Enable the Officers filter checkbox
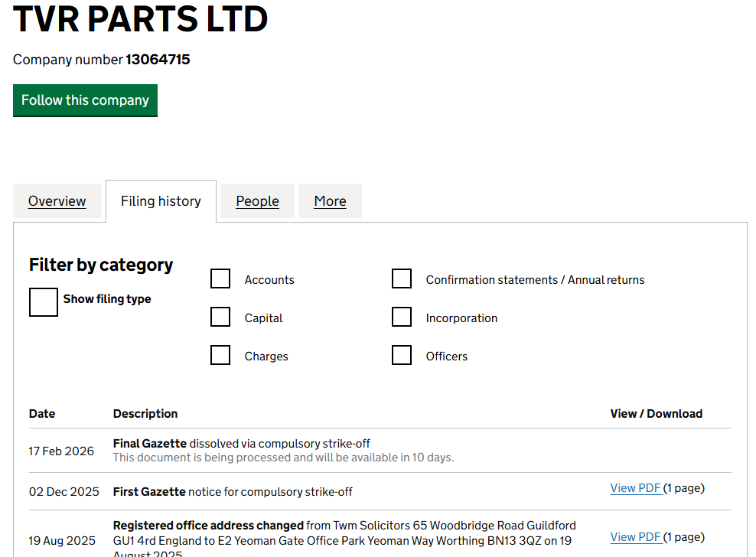Image resolution: width=756 pixels, height=557 pixels. 402,355
